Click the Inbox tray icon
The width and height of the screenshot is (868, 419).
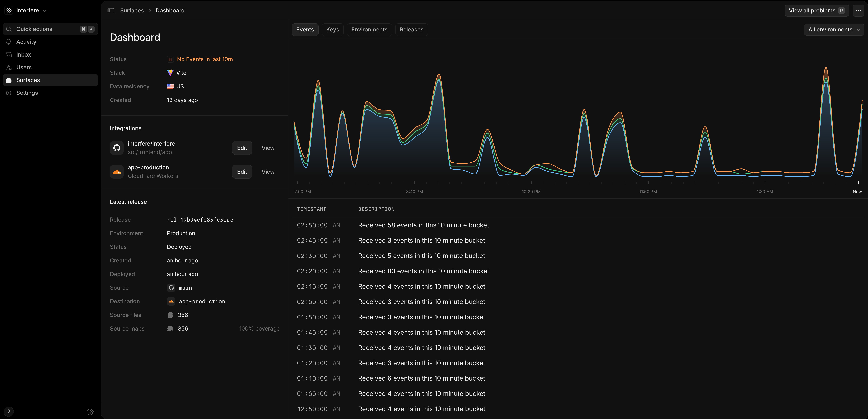tap(9, 55)
